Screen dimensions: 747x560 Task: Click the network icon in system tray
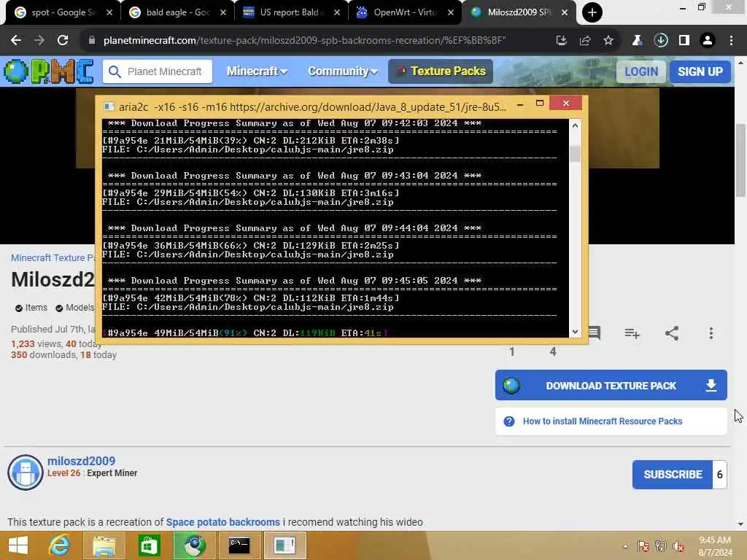(661, 546)
